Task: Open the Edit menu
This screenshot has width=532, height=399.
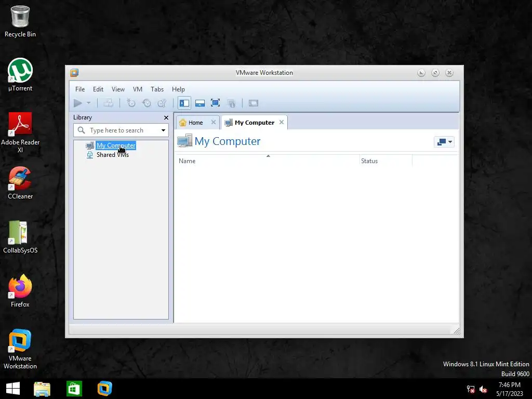Action: click(98, 89)
